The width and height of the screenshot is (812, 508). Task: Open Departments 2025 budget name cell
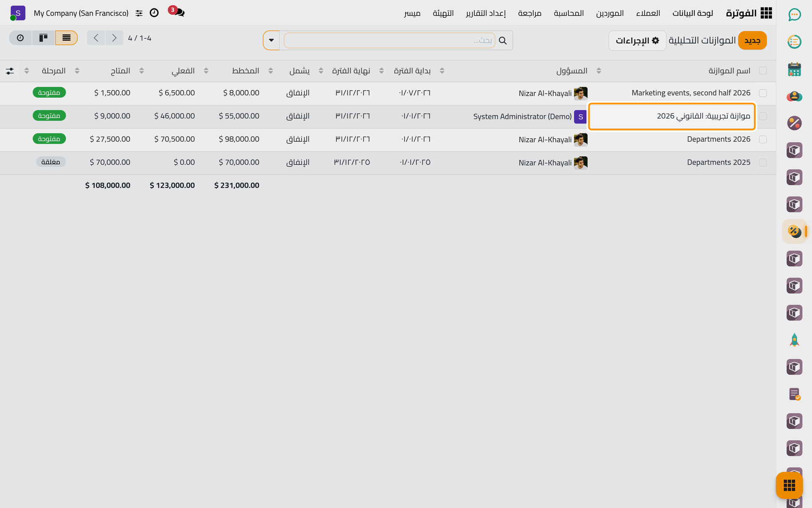tap(672, 163)
